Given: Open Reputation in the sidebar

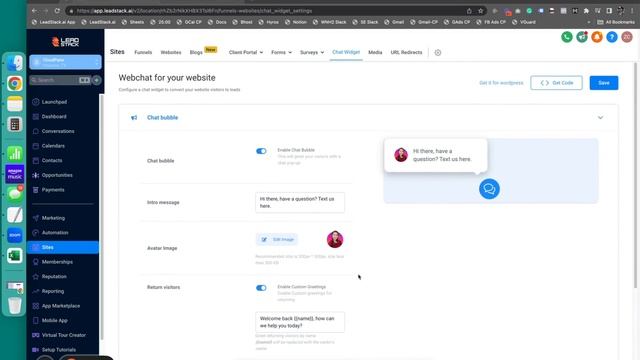Looking at the screenshot, I should (x=54, y=277).
